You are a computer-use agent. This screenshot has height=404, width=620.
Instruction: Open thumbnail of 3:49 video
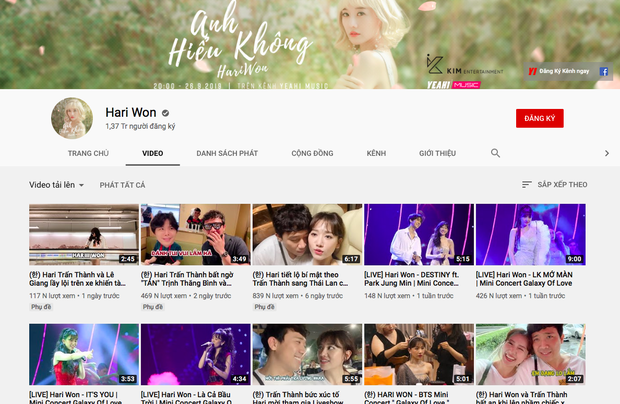[196, 234]
